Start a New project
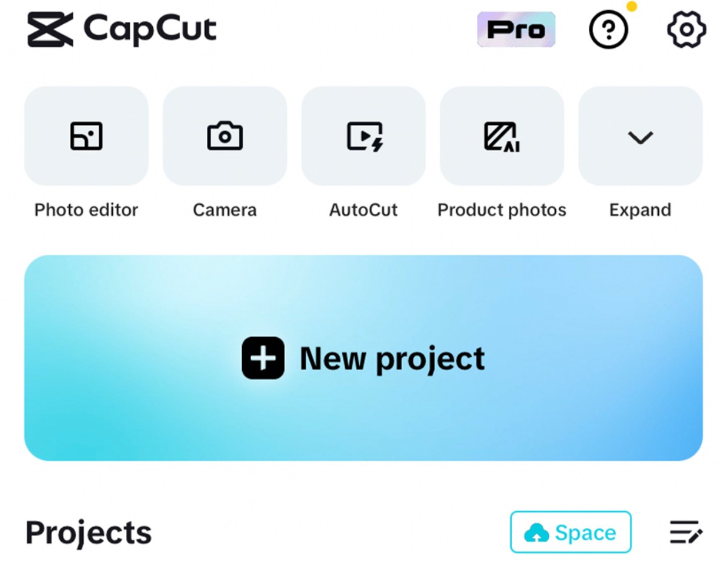This screenshot has width=728, height=561. [363, 358]
